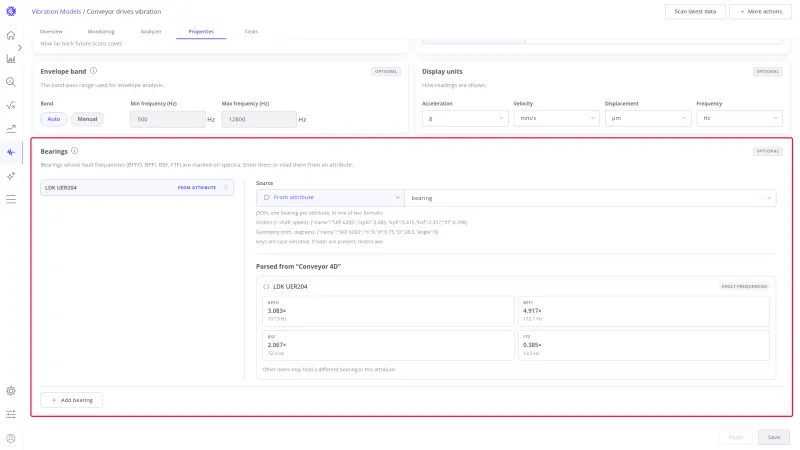Open the sliders configuration icon in the sidebar
This screenshot has width=800, height=450.
point(11,414)
